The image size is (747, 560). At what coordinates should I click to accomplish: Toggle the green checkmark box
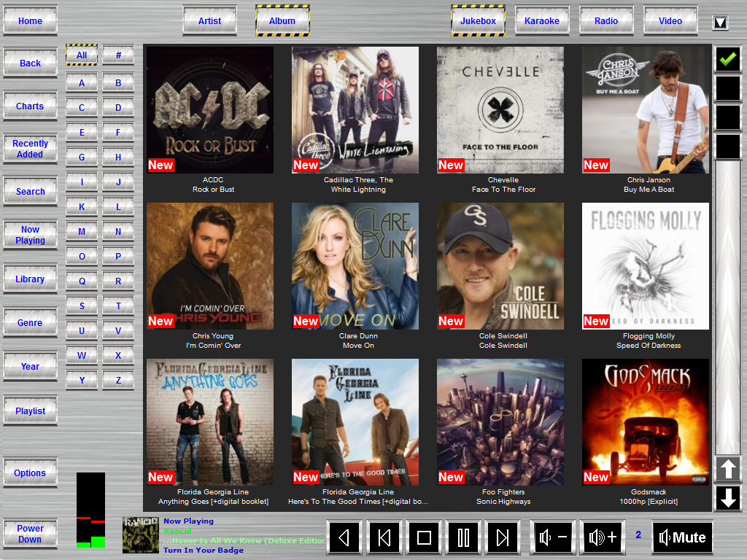(727, 59)
